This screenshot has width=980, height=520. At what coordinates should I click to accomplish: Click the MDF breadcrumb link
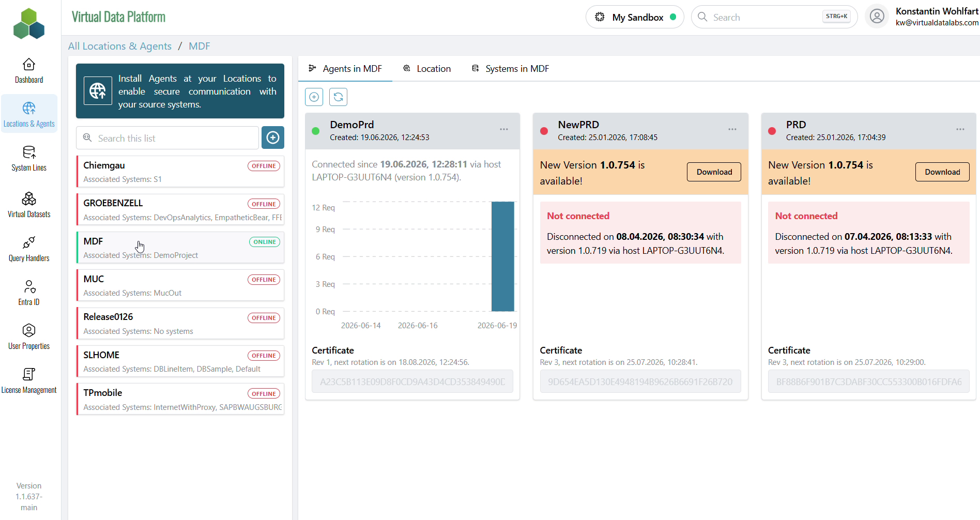coord(200,46)
